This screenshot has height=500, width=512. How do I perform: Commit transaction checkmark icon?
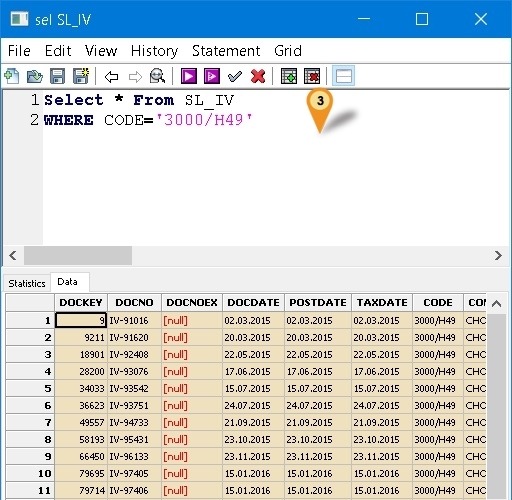pos(235,77)
